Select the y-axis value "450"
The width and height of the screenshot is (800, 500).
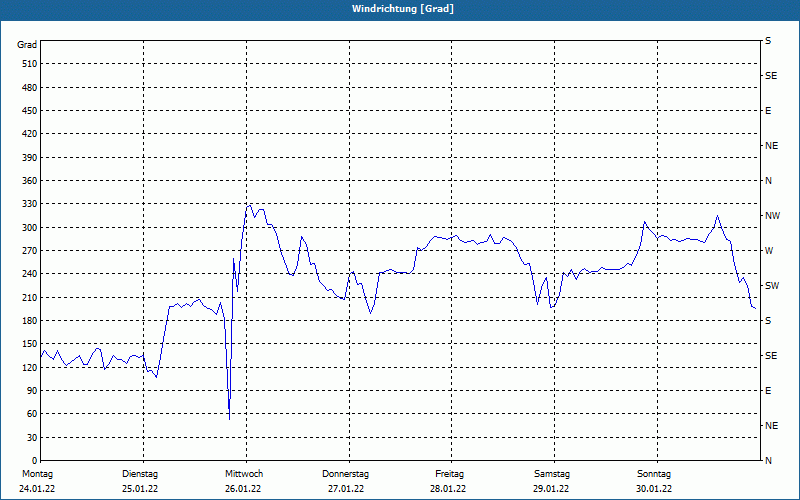point(30,111)
